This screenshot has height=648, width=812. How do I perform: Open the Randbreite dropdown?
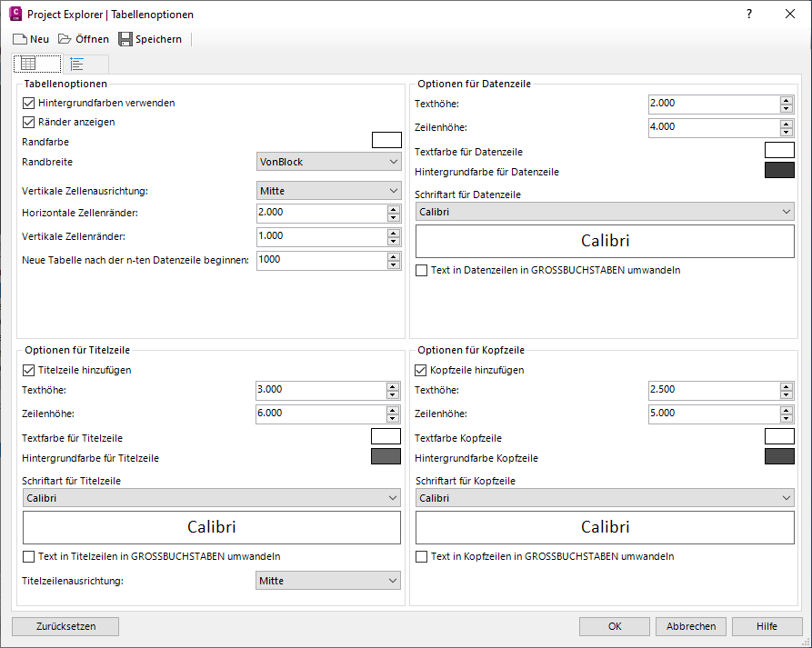[328, 162]
